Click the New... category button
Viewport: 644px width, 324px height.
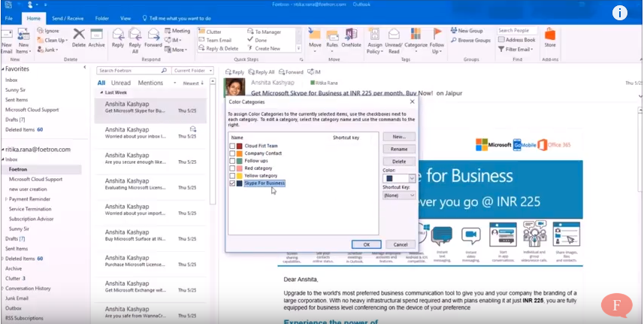(399, 137)
